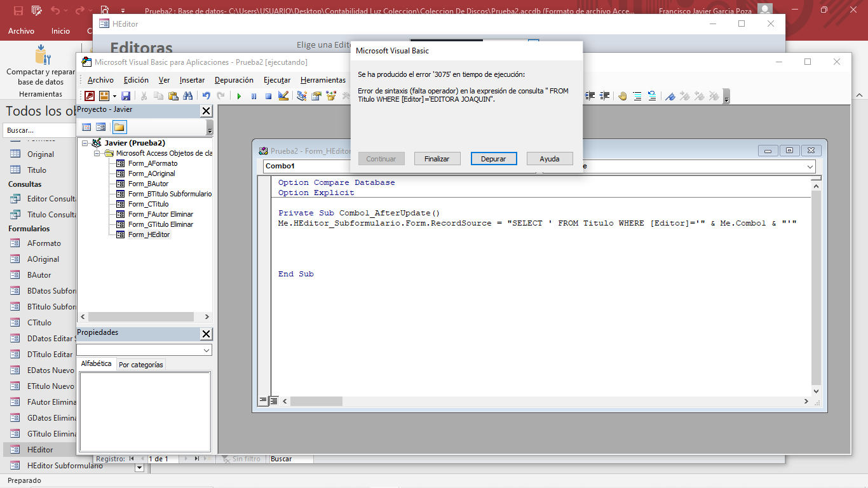Close the Propiedades panel
The image size is (868, 488).
pyautogui.click(x=206, y=334)
